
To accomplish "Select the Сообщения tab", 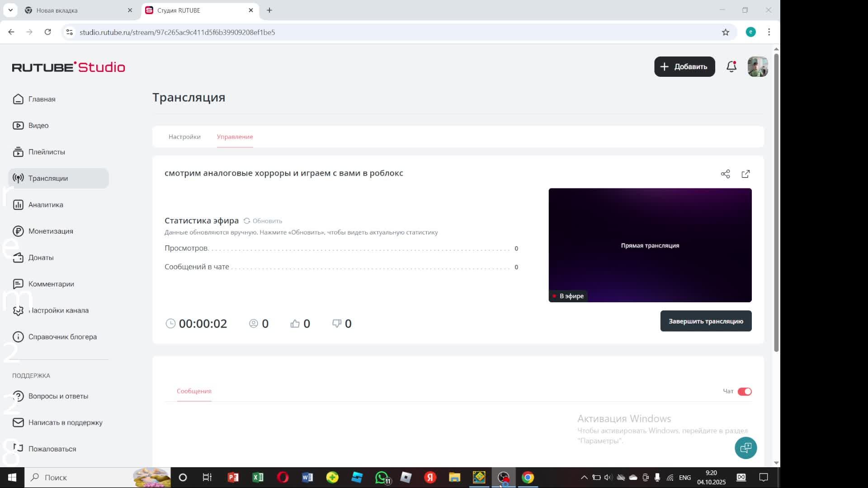I will (x=194, y=391).
